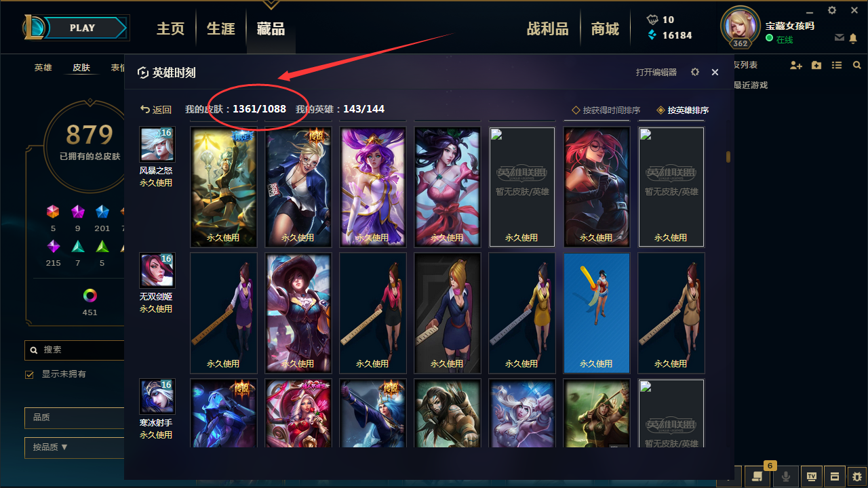Click the skin list vertical scrollbar
The image size is (868, 488).
[728, 157]
